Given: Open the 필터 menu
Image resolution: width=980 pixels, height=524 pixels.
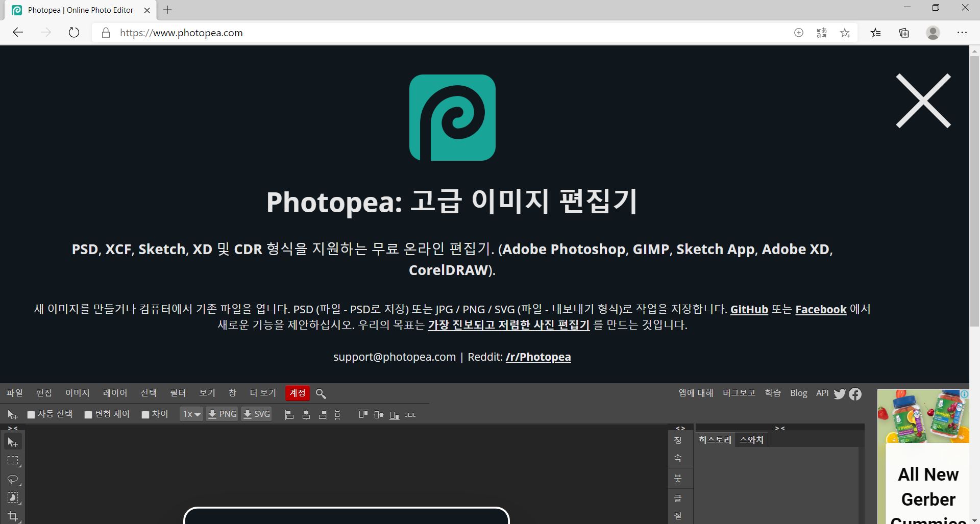Looking at the screenshot, I should coord(178,393).
